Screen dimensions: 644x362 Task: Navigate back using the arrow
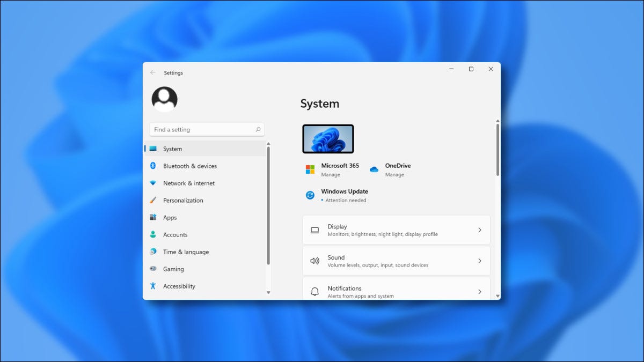(152, 72)
